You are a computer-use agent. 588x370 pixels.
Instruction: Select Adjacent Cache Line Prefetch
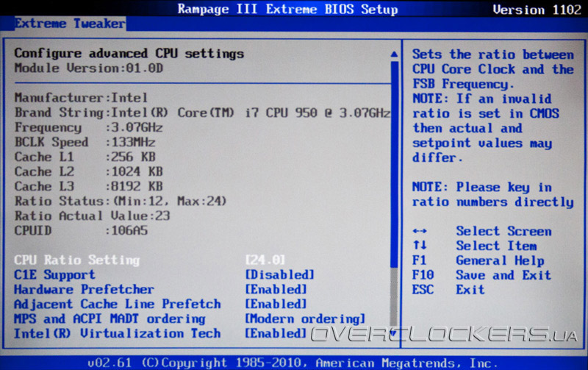click(x=118, y=304)
